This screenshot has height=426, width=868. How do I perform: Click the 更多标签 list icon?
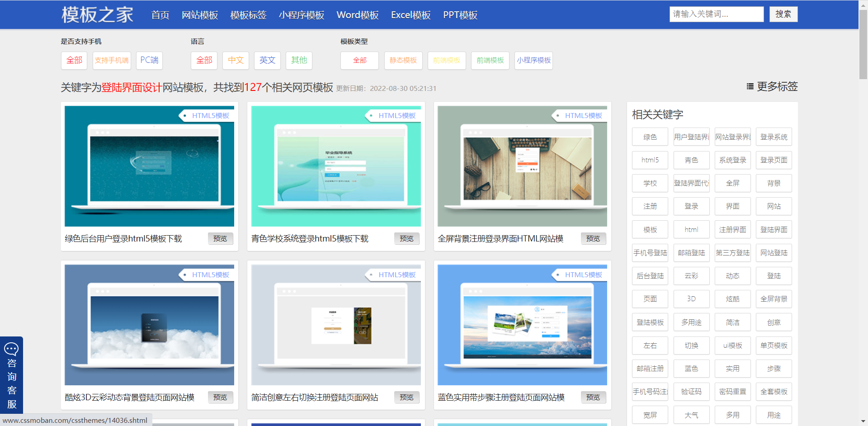[750, 86]
